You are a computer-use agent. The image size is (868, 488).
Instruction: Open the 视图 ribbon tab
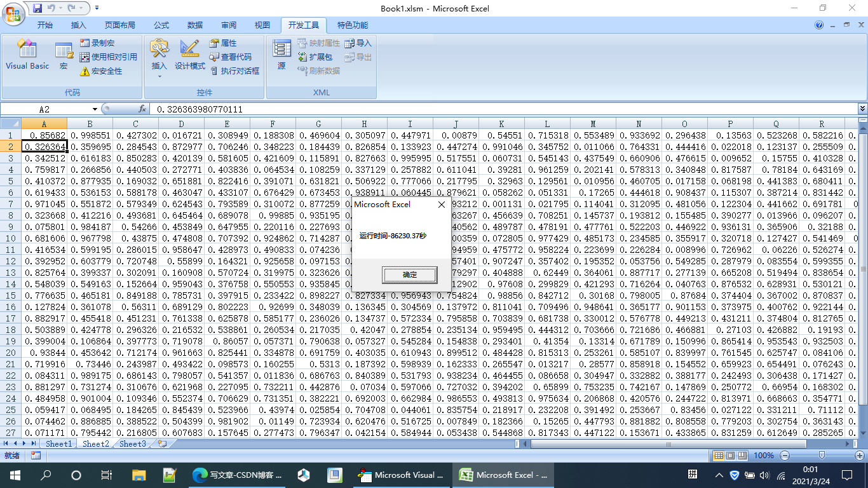click(x=262, y=25)
